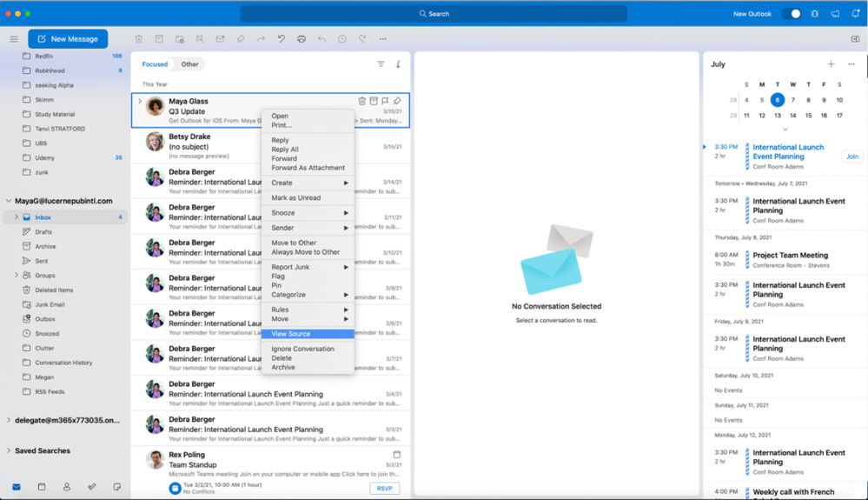Open Calendar view in bottom navigation

pyautogui.click(x=42, y=487)
